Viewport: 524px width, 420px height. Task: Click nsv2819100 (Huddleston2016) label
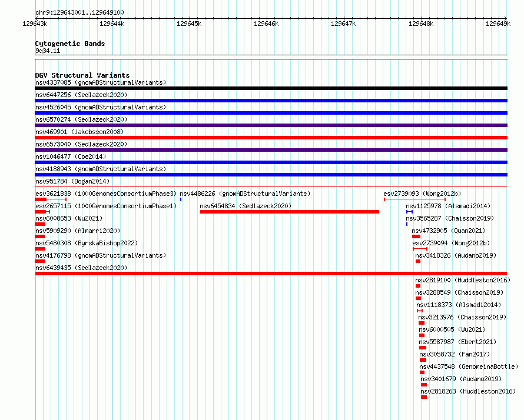pos(463,280)
